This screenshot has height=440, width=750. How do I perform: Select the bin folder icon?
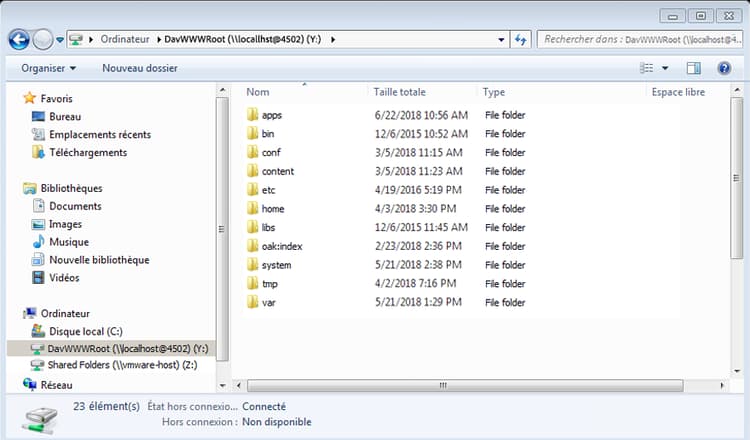253,133
